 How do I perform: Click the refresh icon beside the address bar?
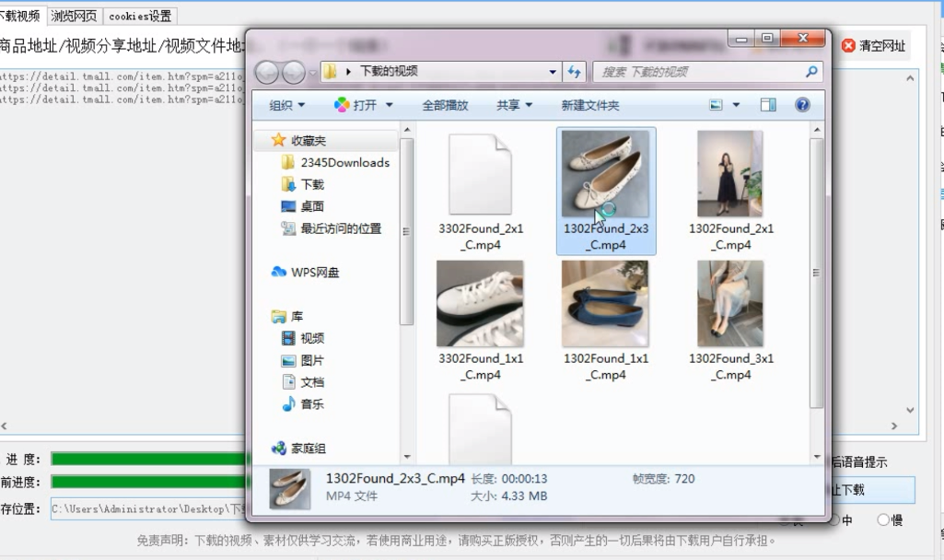(574, 71)
